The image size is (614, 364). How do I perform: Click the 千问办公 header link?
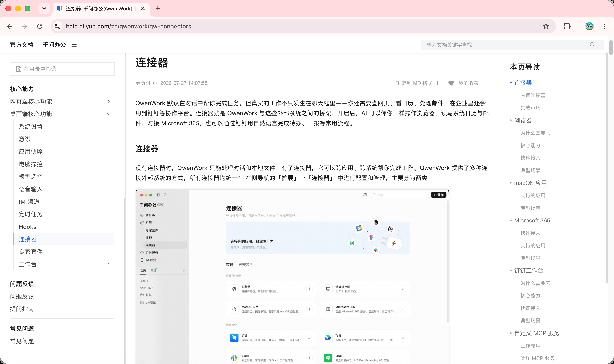[54, 45]
